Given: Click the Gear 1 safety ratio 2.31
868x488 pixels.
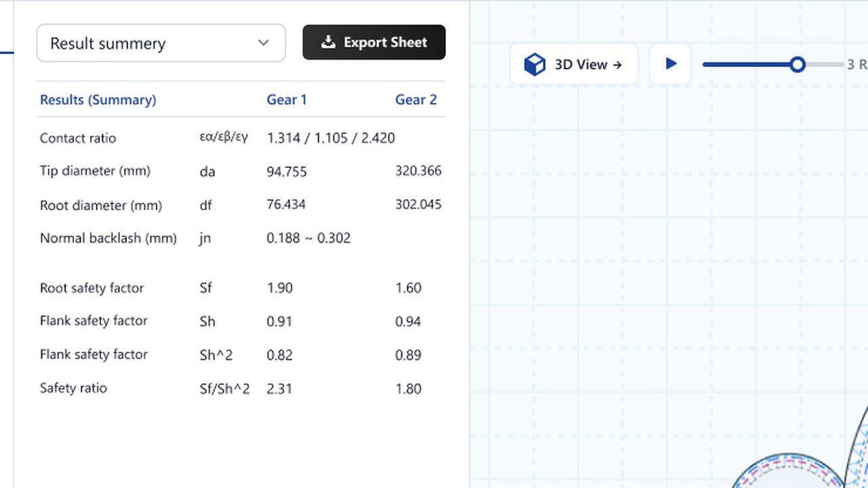Looking at the screenshot, I should 279,389.
